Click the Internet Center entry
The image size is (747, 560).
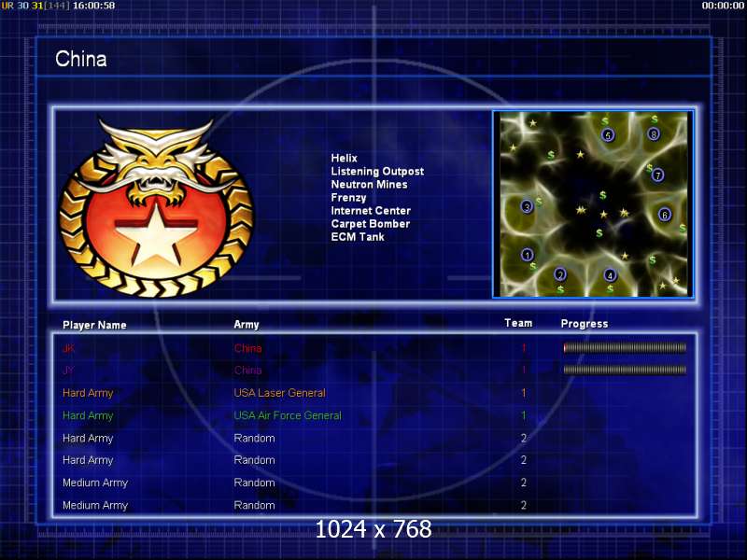[371, 211]
